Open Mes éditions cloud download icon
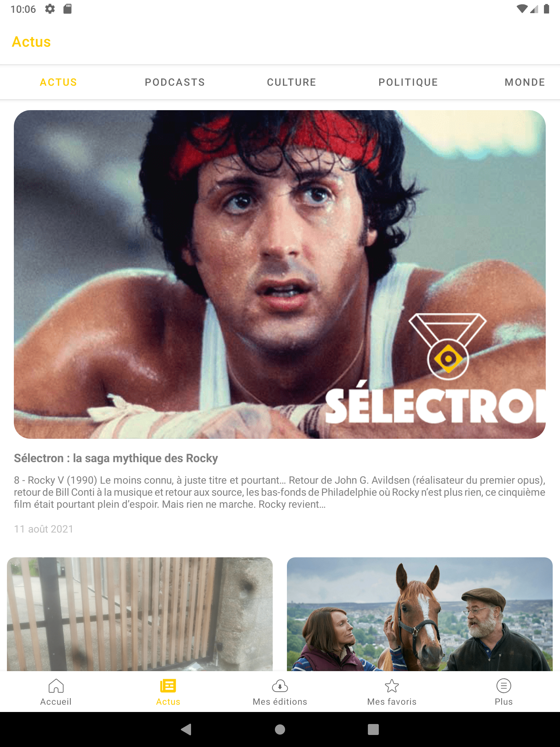The width and height of the screenshot is (560, 747). coord(280,686)
